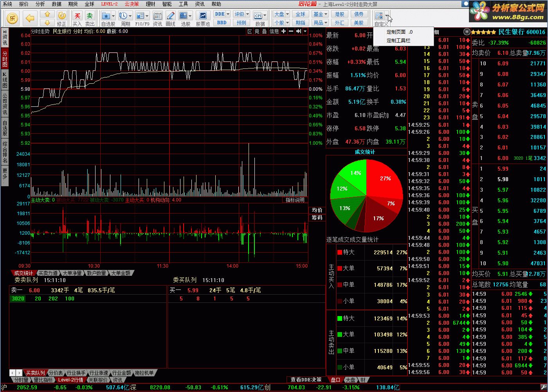Click the 叠 overlay icon on chart header
The height and width of the screenshot is (392, 548).
264,31
